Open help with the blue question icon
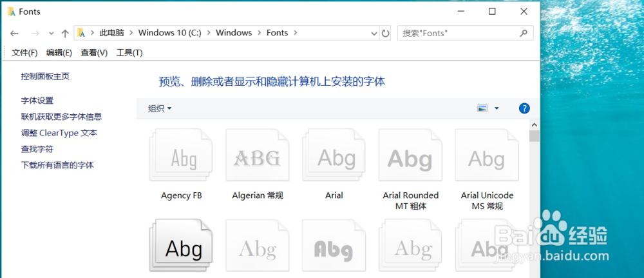The height and width of the screenshot is (278, 644). (x=524, y=108)
